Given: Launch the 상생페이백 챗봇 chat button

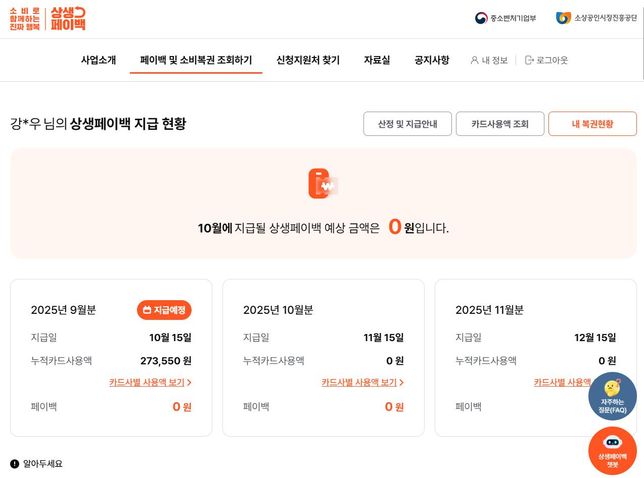Looking at the screenshot, I should [x=612, y=450].
